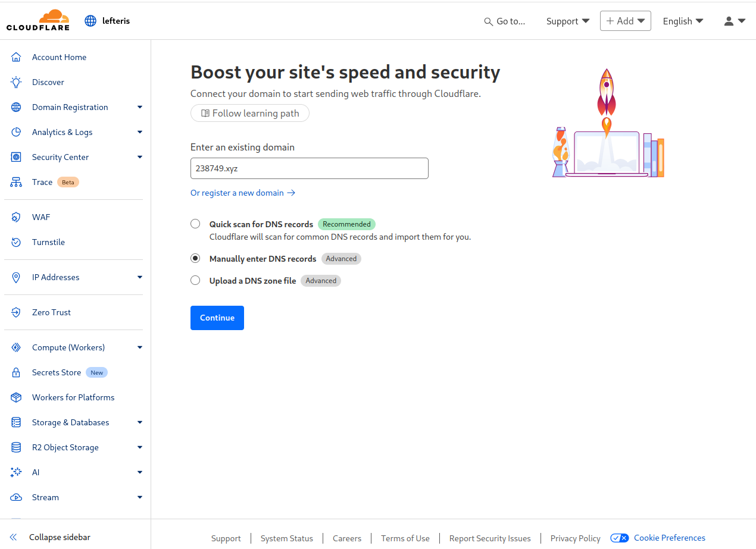The image size is (756, 549).
Task: Select Quick scan for DNS records
Action: click(195, 224)
